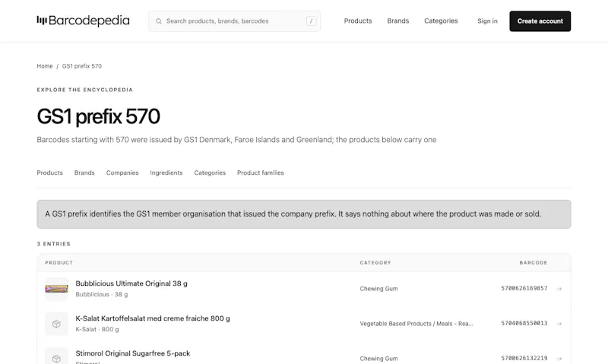
Task: Click the "3 ENTRIES" count label
Action: 54,244
